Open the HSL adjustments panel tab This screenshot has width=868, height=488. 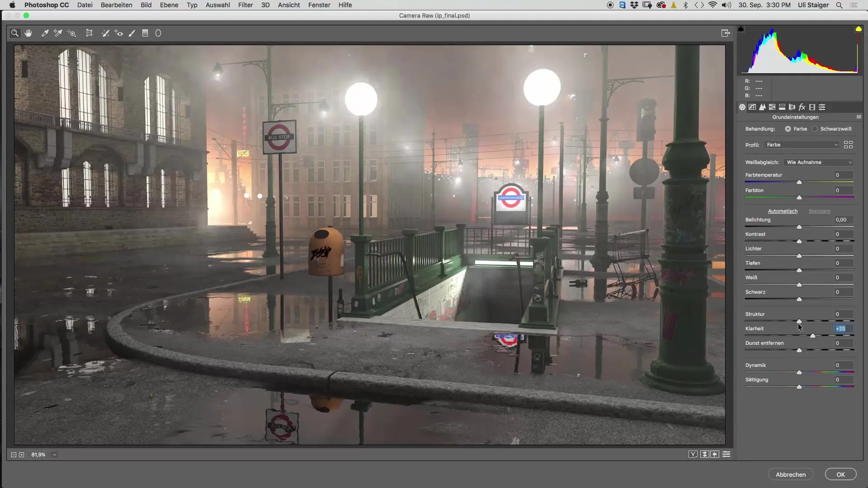(x=772, y=107)
